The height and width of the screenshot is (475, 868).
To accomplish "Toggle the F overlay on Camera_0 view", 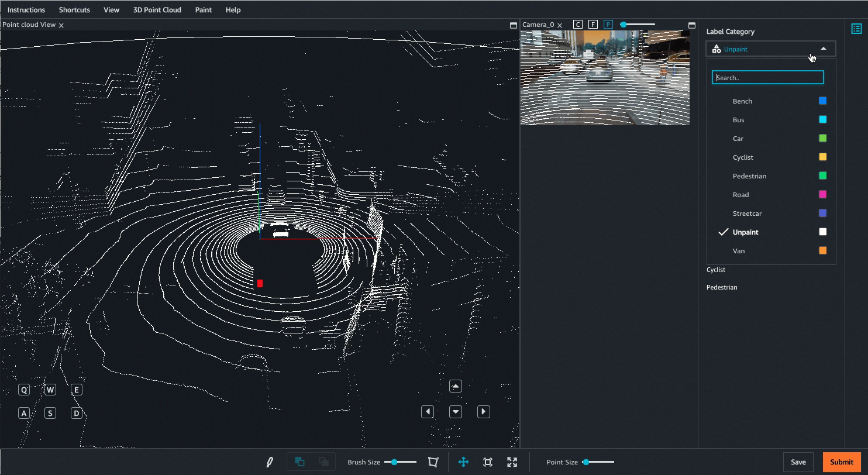I will 593,24.
